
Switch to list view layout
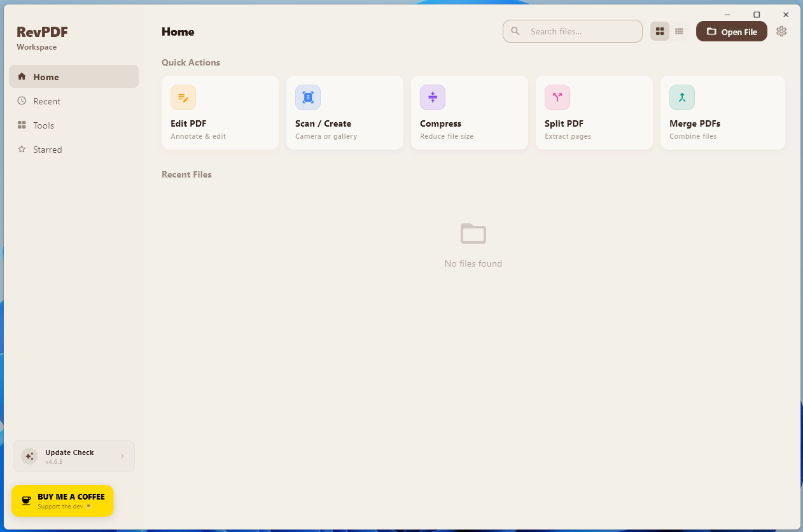tap(679, 31)
